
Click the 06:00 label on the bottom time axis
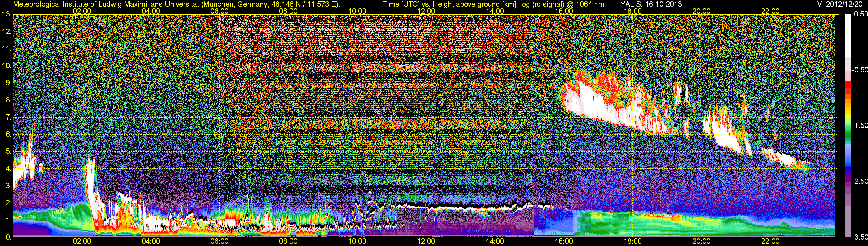219,241
